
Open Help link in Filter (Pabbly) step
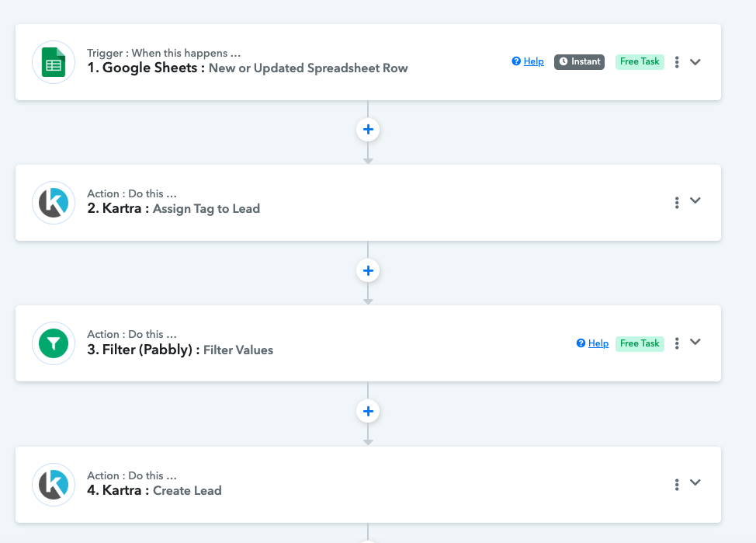[x=598, y=343]
